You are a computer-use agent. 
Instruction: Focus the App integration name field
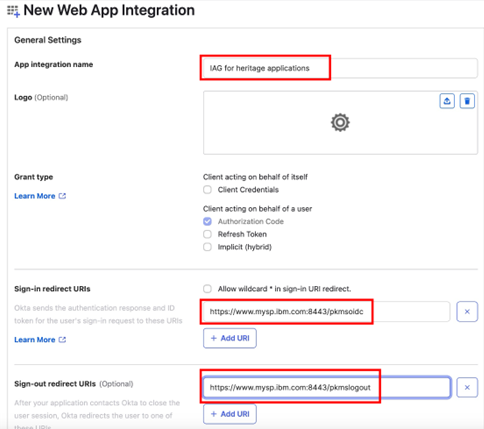point(340,68)
